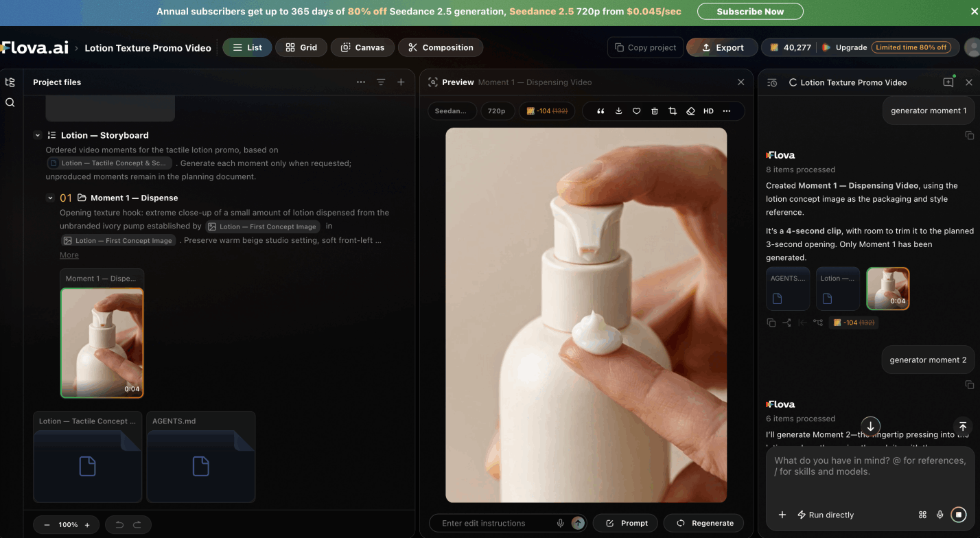Open the 720p resolution selector

tap(497, 111)
